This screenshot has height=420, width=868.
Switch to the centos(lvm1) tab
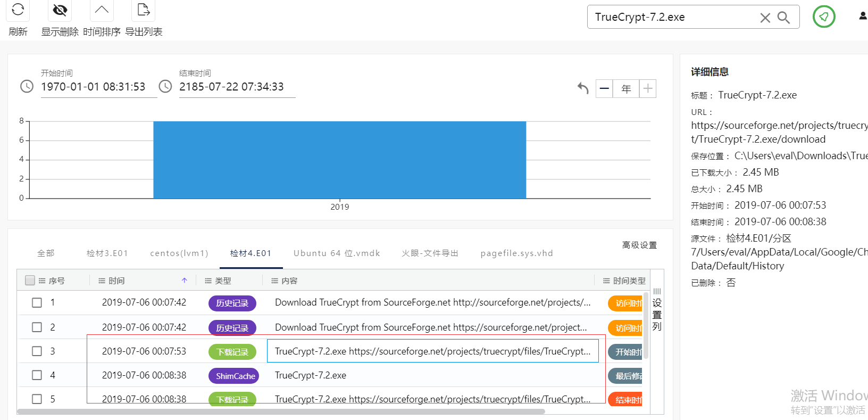click(179, 253)
